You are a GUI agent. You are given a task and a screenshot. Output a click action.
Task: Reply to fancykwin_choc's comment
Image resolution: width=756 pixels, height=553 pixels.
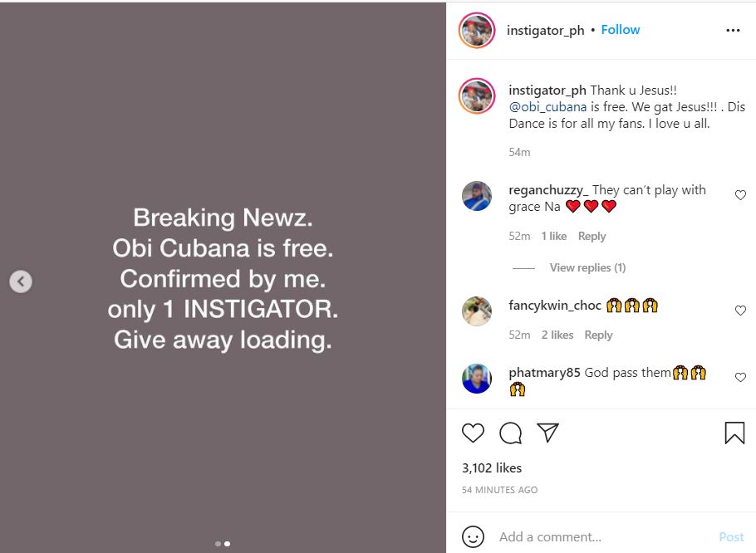(598, 335)
